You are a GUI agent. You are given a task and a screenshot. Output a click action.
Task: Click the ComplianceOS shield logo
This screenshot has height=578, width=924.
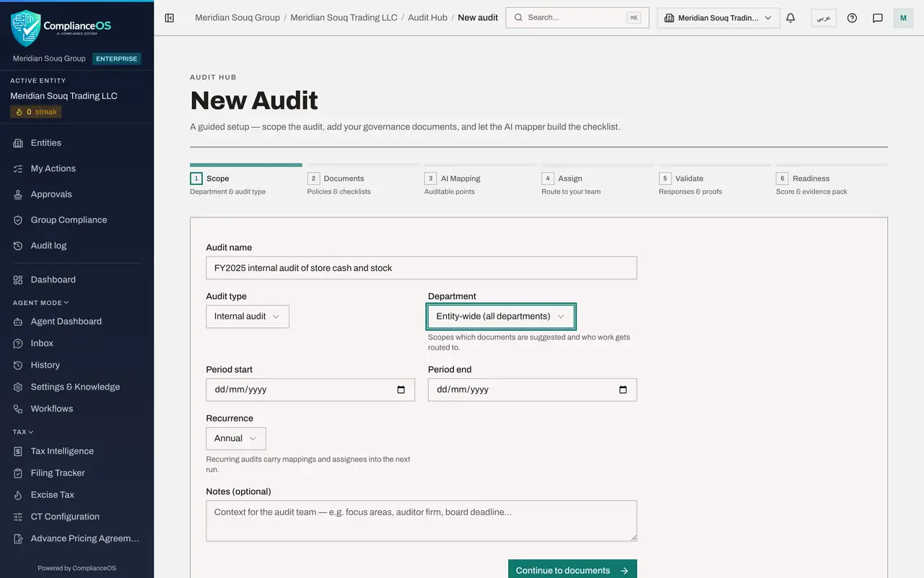pyautogui.click(x=25, y=27)
